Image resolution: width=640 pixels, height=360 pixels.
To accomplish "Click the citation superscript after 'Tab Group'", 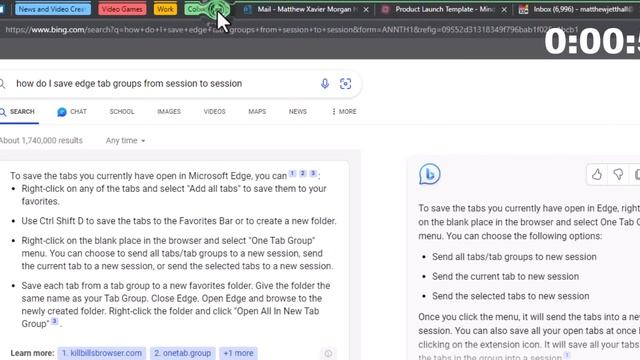I will click(x=54, y=321).
